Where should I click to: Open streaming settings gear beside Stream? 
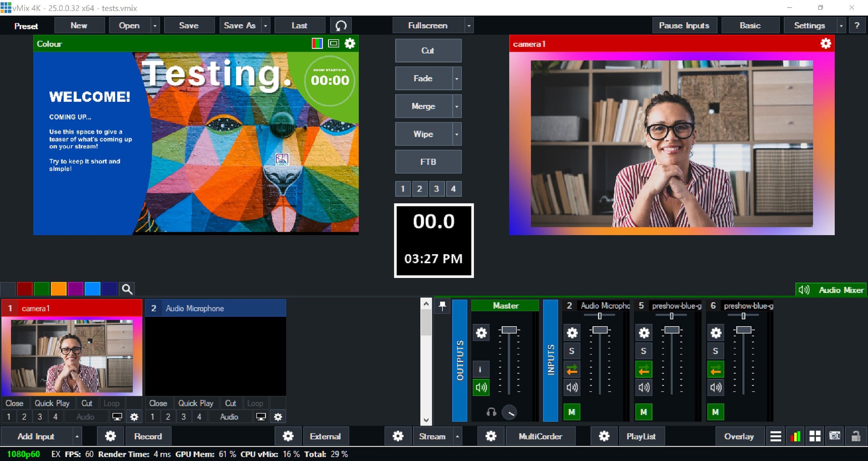point(398,436)
